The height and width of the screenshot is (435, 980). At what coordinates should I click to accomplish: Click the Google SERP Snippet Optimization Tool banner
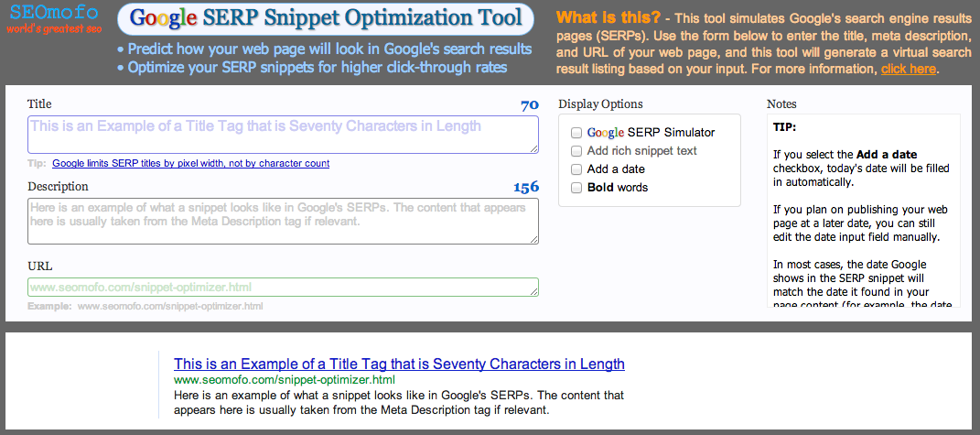325,18
